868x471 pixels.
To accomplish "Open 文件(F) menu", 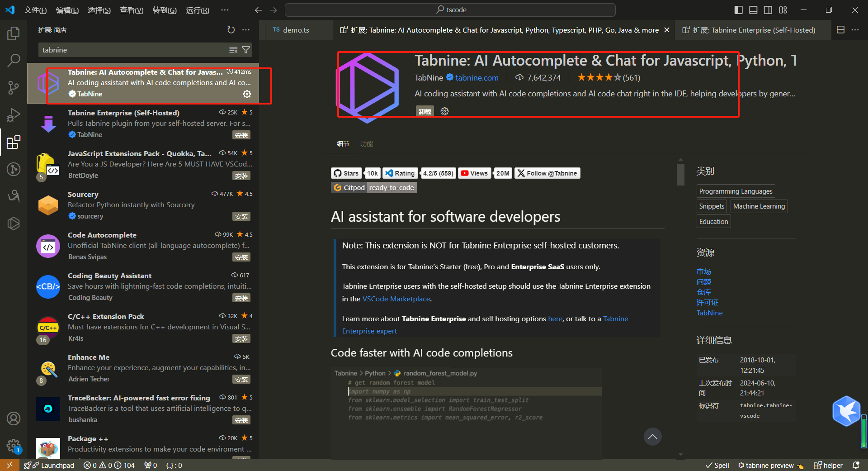I will click(x=35, y=10).
